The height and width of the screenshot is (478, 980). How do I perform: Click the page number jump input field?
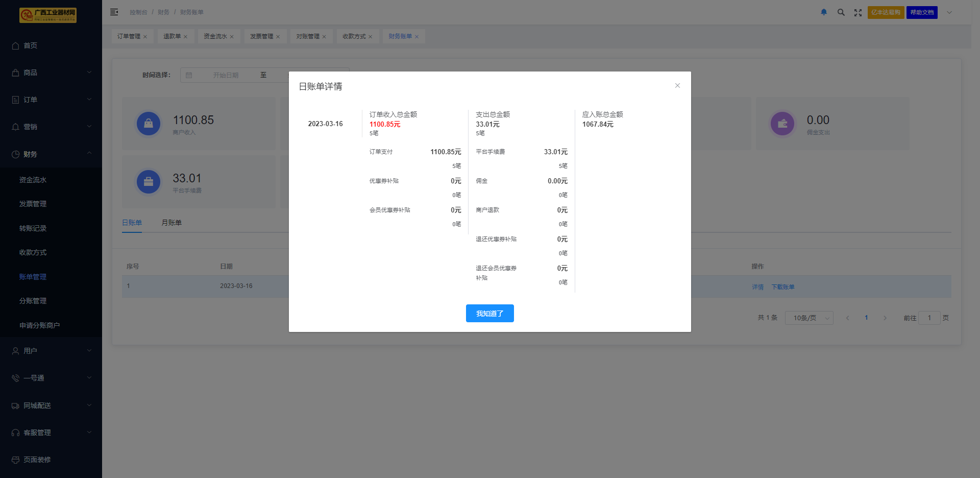click(x=929, y=318)
